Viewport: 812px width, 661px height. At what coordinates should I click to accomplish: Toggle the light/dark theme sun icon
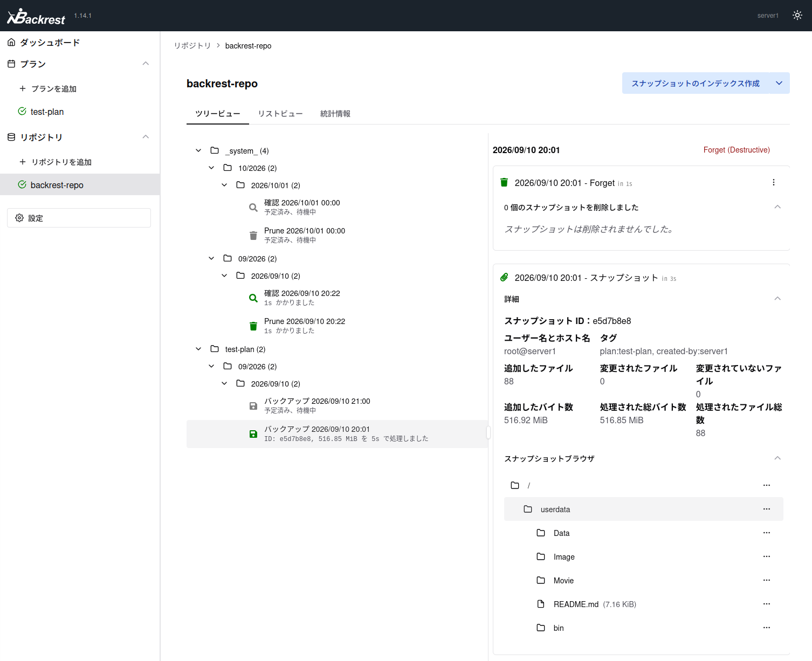pyautogui.click(x=797, y=15)
